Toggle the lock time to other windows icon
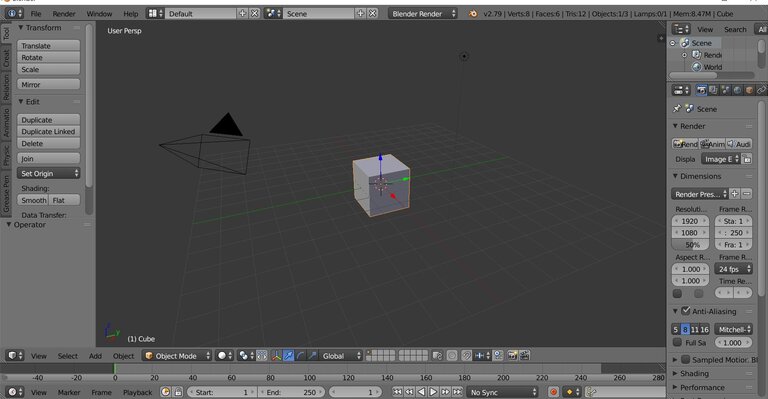The height and width of the screenshot is (399, 768). pyautogui.click(x=178, y=392)
